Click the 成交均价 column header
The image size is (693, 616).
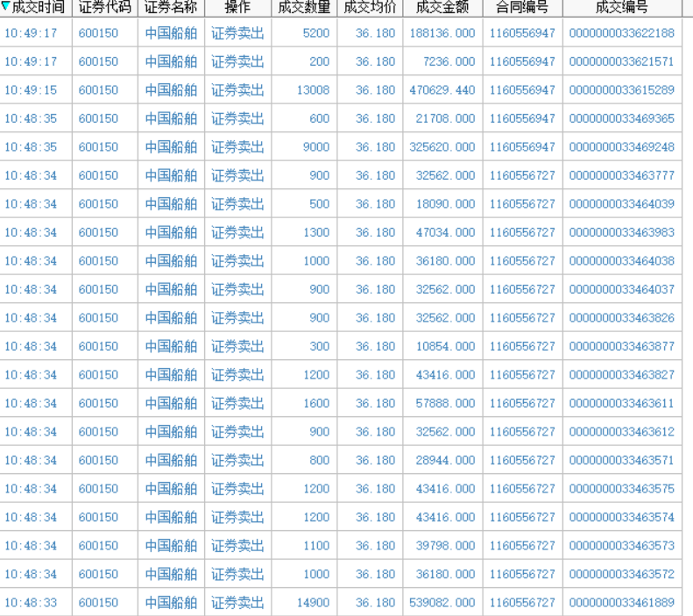370,7
